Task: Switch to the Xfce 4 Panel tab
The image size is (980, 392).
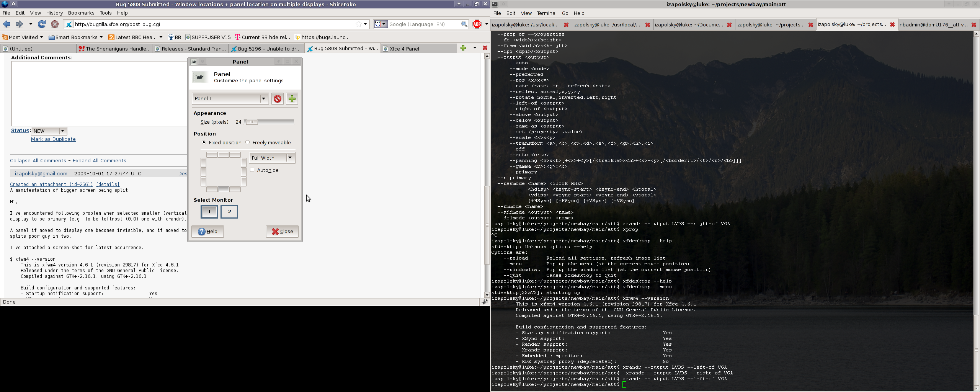Action: [x=419, y=49]
